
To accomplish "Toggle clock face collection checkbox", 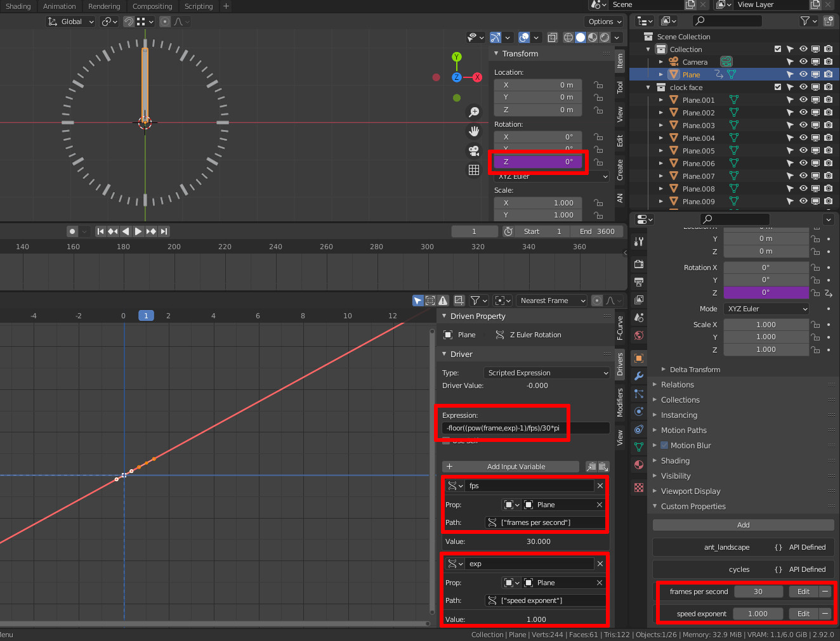I will pos(778,87).
